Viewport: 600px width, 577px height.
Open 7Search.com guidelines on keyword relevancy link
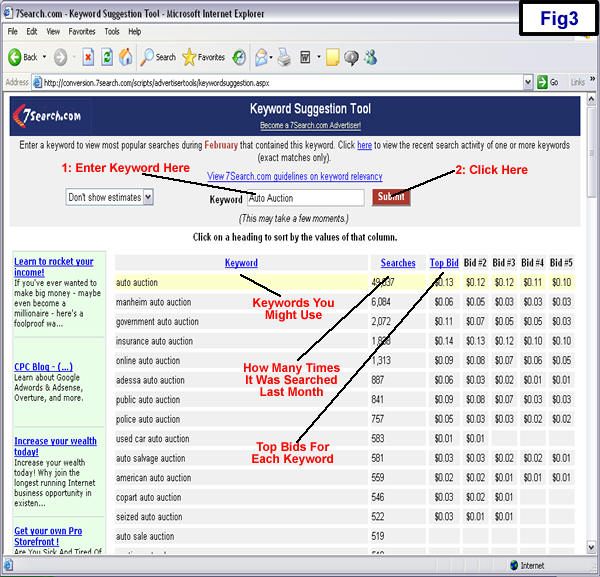[x=295, y=176]
